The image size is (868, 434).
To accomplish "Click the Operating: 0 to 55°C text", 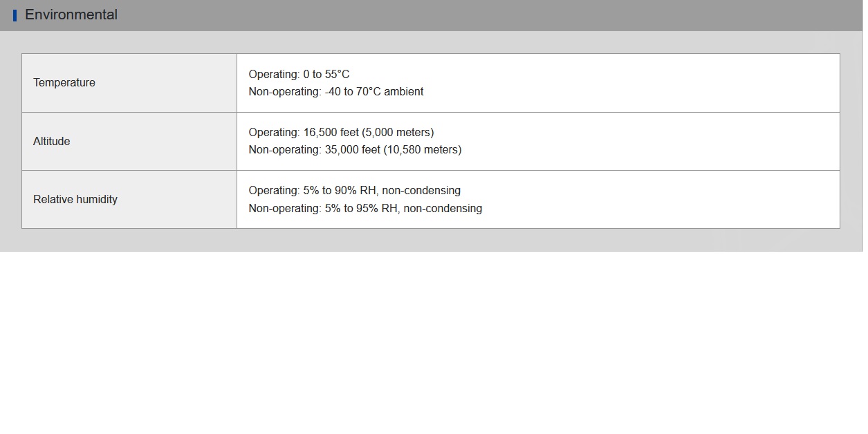I will tap(299, 74).
